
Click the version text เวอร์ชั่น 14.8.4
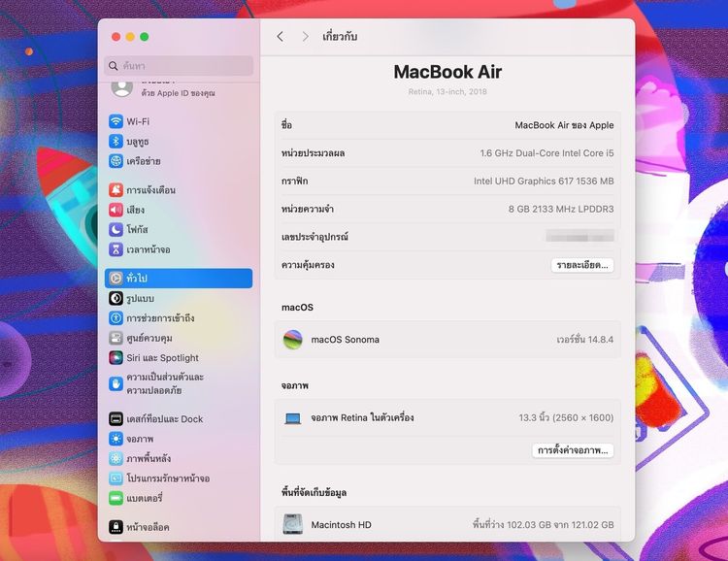(x=585, y=340)
